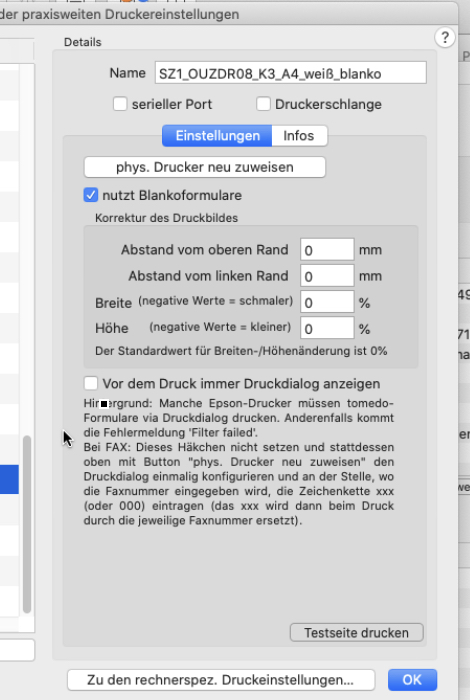Screen dimensions: 470x700
Task: Click the dialog title bar text
Action: tap(120, 14)
